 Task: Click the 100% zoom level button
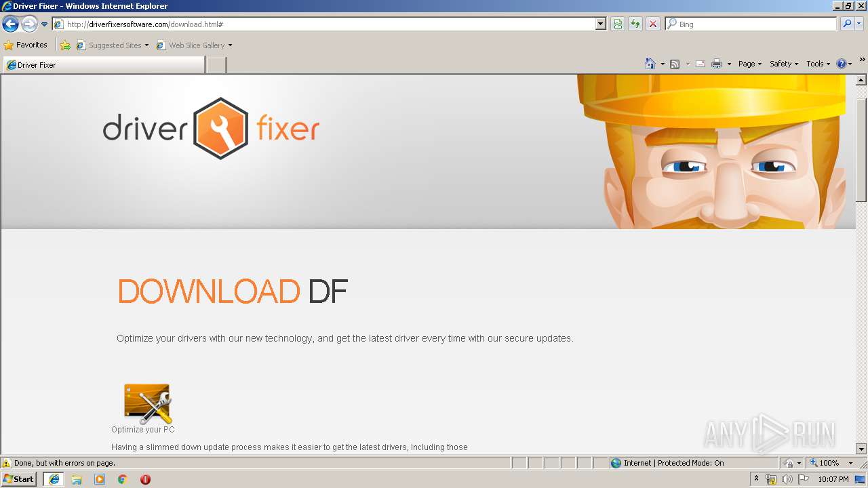coord(824,464)
